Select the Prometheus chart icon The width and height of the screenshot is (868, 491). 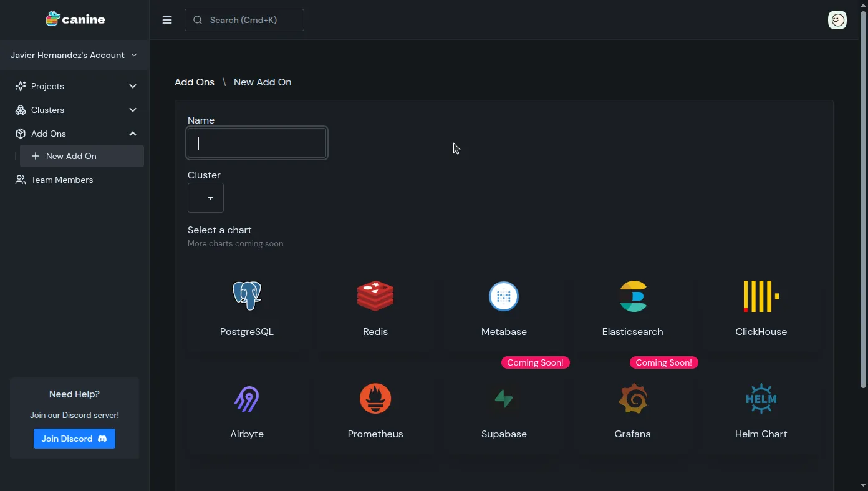click(375, 398)
